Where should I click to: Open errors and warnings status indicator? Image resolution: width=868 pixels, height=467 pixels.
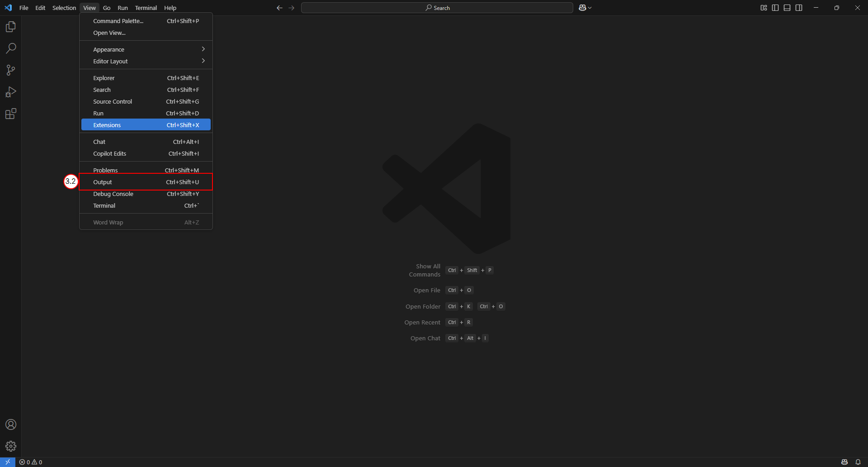tap(31, 462)
